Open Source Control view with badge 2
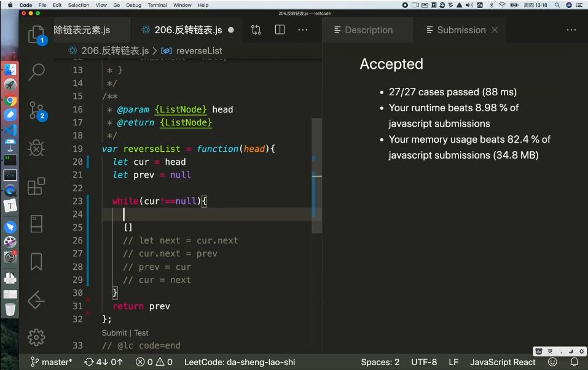Screen dimensions: 588x370 pos(36,111)
